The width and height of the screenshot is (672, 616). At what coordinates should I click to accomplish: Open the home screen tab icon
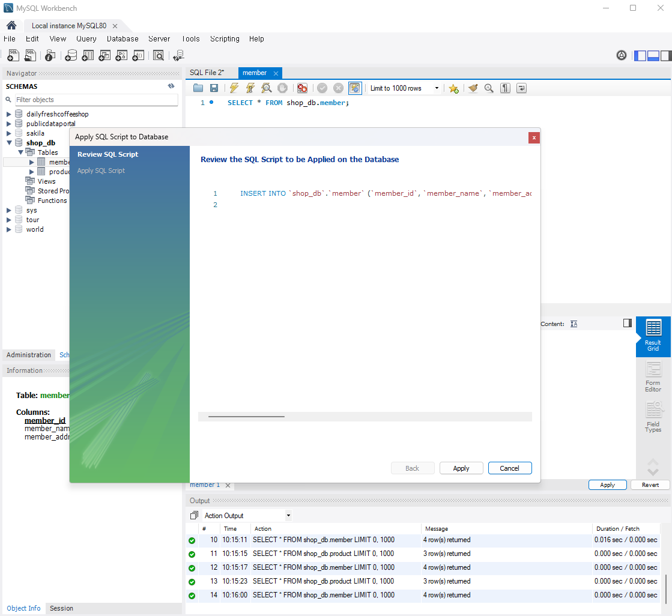tap(11, 26)
